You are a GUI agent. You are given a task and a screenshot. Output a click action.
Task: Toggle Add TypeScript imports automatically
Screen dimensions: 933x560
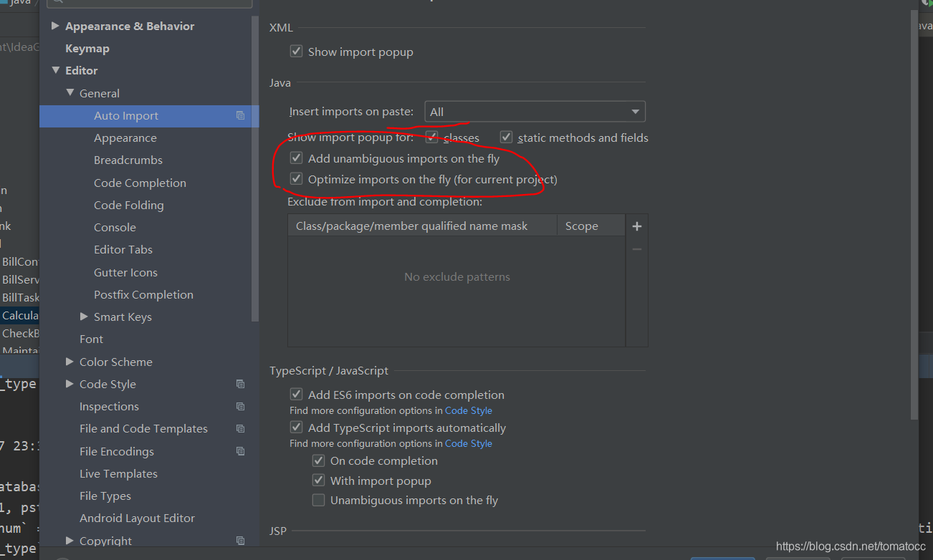click(x=296, y=428)
